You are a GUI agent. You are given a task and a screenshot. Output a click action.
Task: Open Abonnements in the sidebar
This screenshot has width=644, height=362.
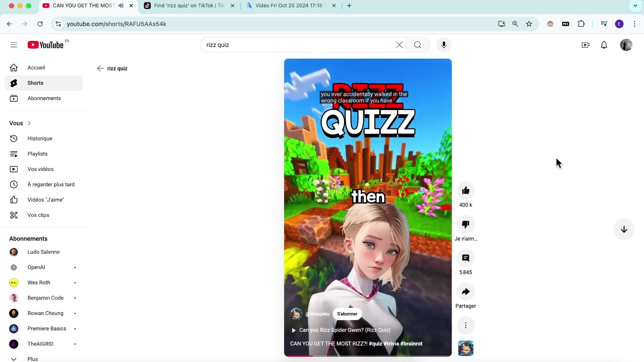pyautogui.click(x=44, y=99)
